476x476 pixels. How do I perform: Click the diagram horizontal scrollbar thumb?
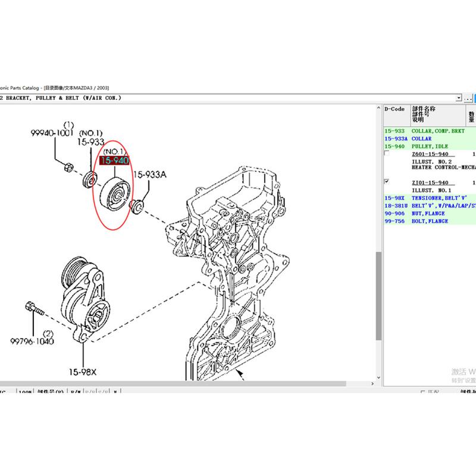173,384
